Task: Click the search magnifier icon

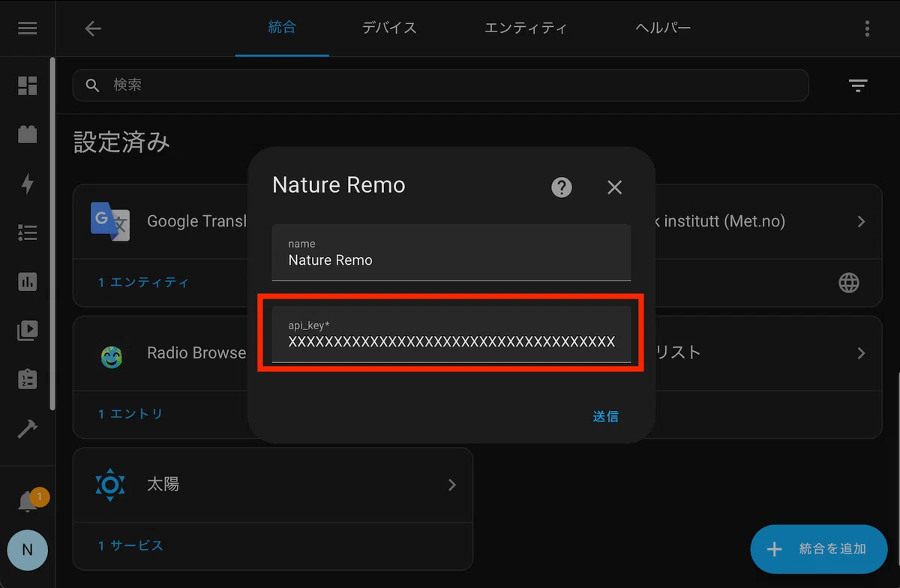Action: coord(93,85)
